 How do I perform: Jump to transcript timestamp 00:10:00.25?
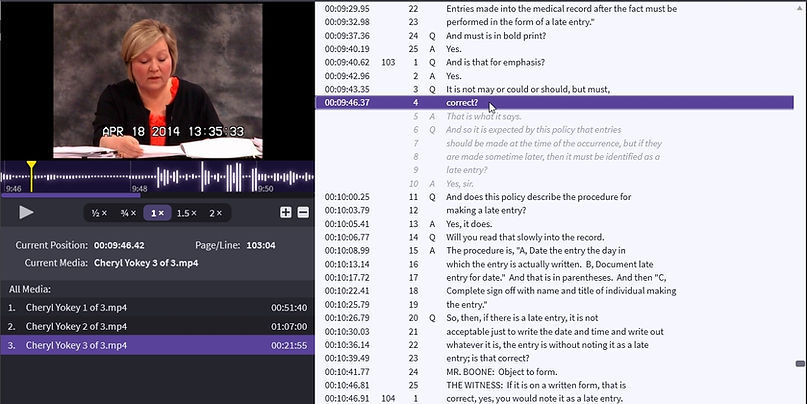click(x=347, y=197)
